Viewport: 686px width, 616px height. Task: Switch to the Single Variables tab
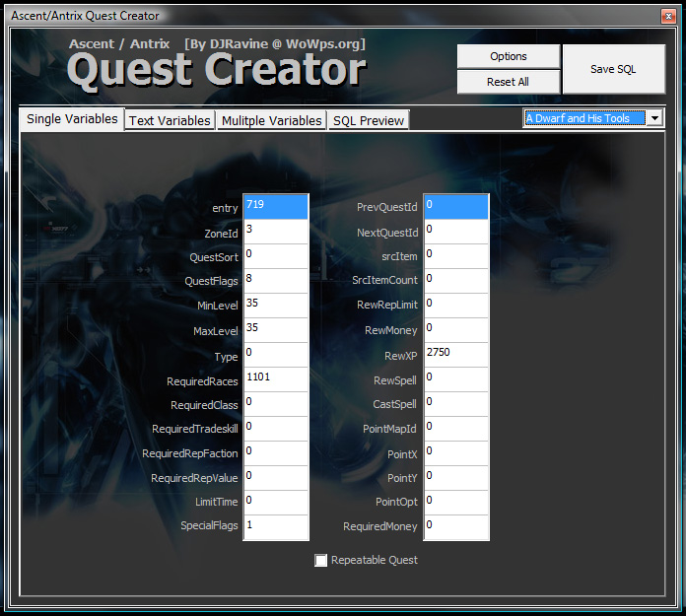(72, 119)
